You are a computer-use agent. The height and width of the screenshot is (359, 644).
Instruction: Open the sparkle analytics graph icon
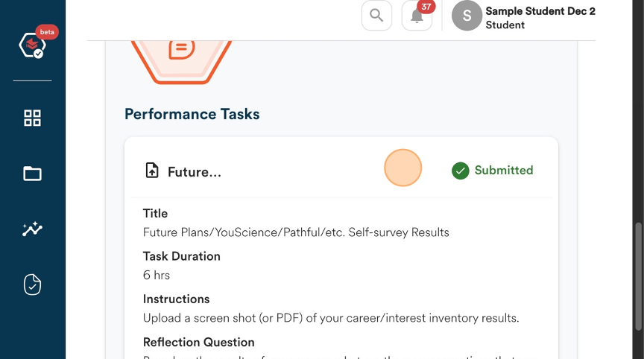click(32, 229)
